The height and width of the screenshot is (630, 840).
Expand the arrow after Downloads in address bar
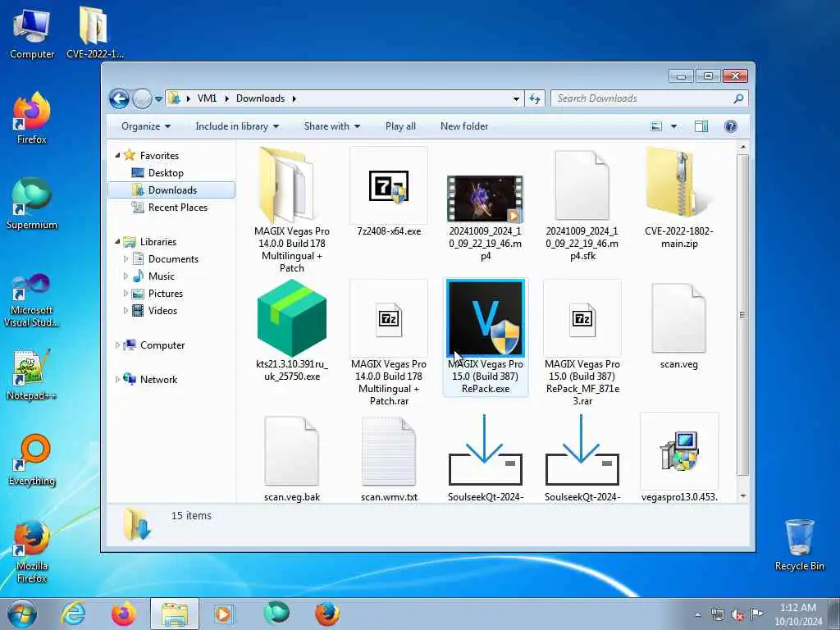coord(294,98)
